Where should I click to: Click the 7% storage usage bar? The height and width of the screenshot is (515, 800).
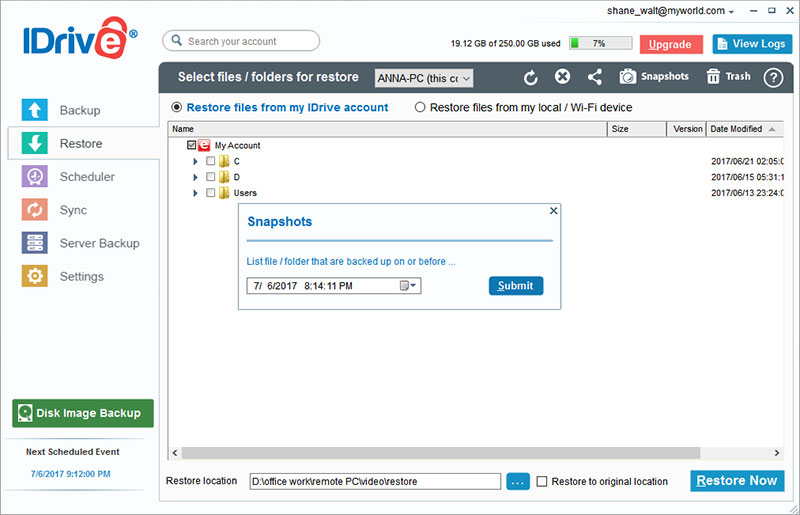tap(601, 43)
